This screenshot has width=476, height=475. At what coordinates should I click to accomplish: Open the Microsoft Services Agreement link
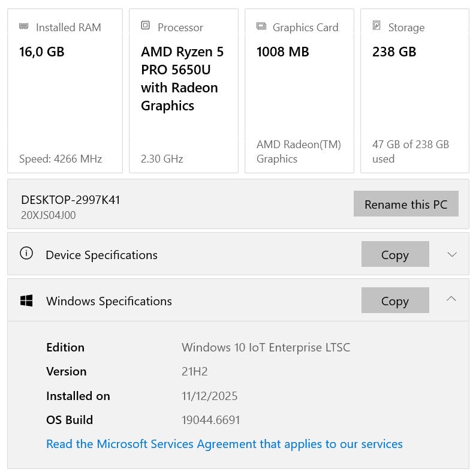point(224,444)
